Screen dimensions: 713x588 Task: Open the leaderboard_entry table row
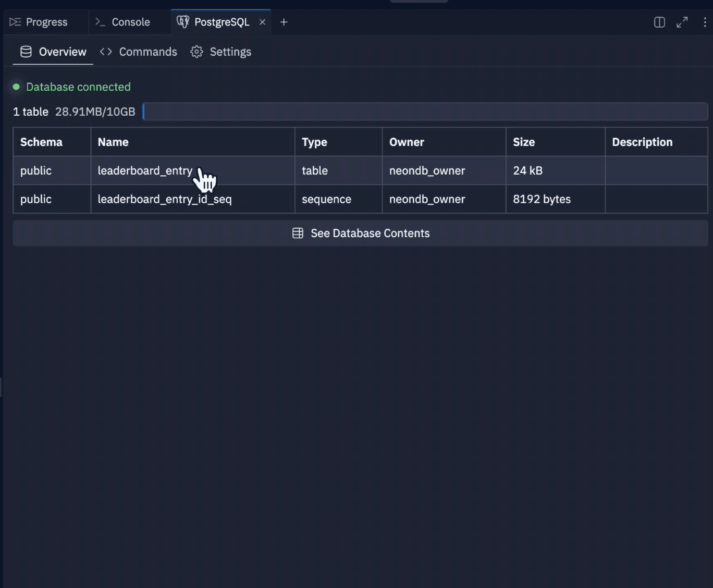[145, 170]
